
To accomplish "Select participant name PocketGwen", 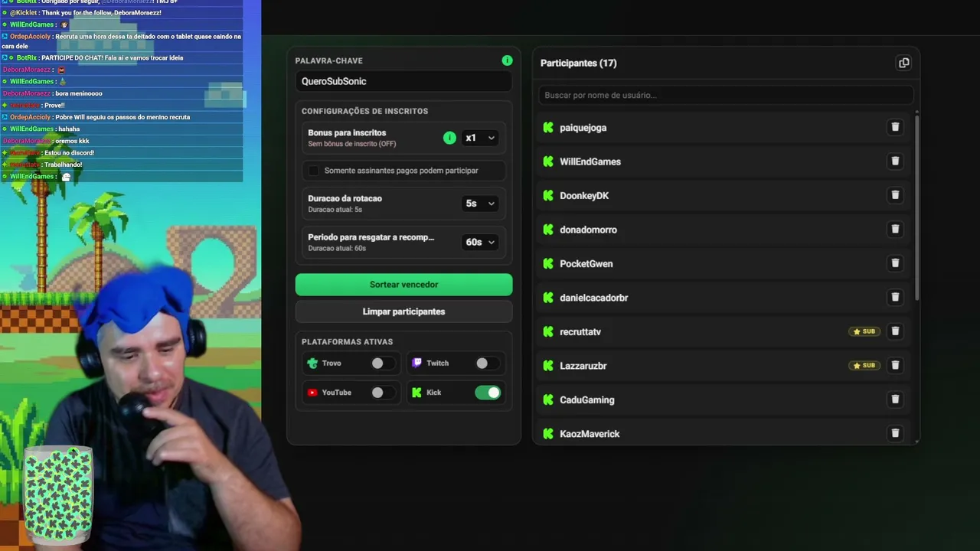I will coord(586,264).
